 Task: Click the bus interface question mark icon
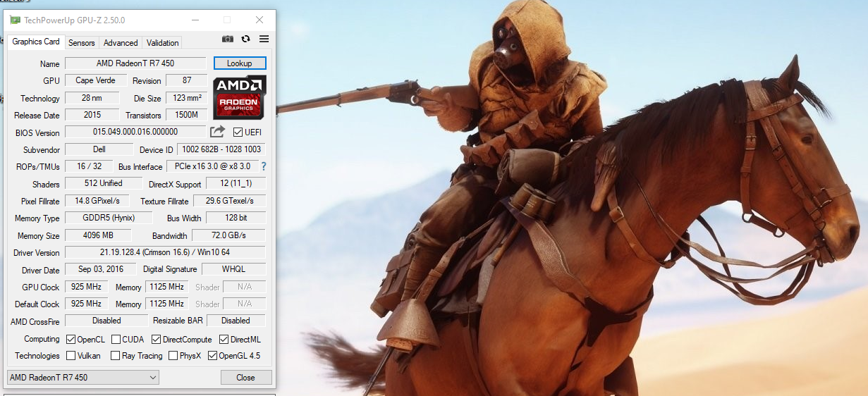coord(264,166)
